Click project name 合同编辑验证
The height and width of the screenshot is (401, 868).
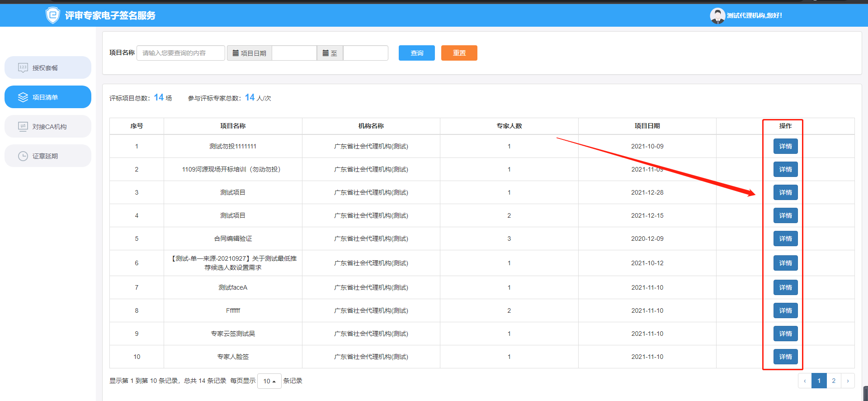pyautogui.click(x=233, y=239)
